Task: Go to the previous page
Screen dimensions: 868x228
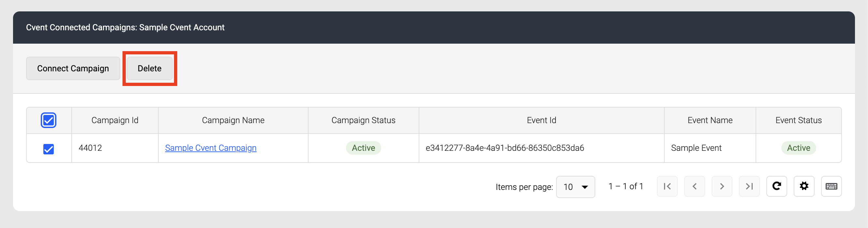Action: 694,186
